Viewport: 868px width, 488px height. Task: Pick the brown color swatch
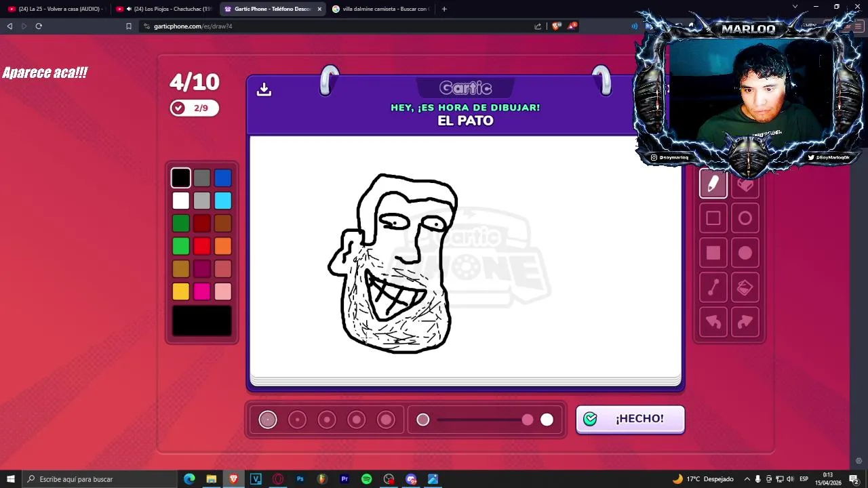(223, 224)
